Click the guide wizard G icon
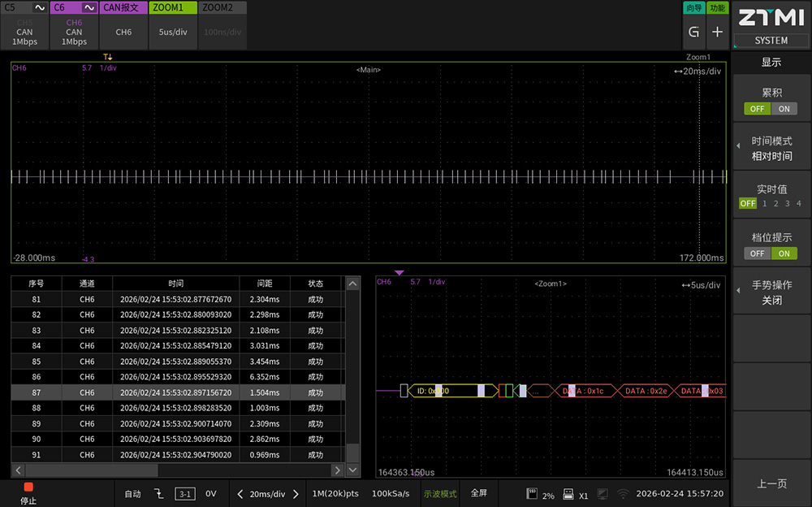 pos(693,32)
